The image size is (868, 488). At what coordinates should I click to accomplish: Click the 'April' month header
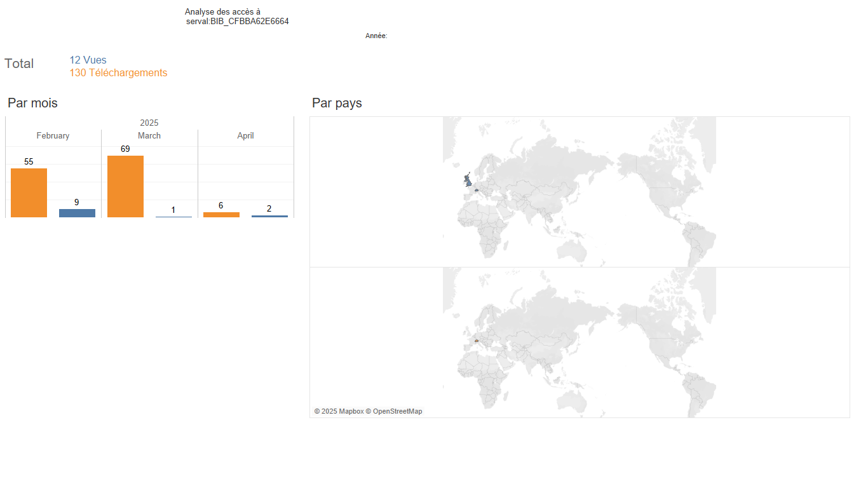[245, 135]
